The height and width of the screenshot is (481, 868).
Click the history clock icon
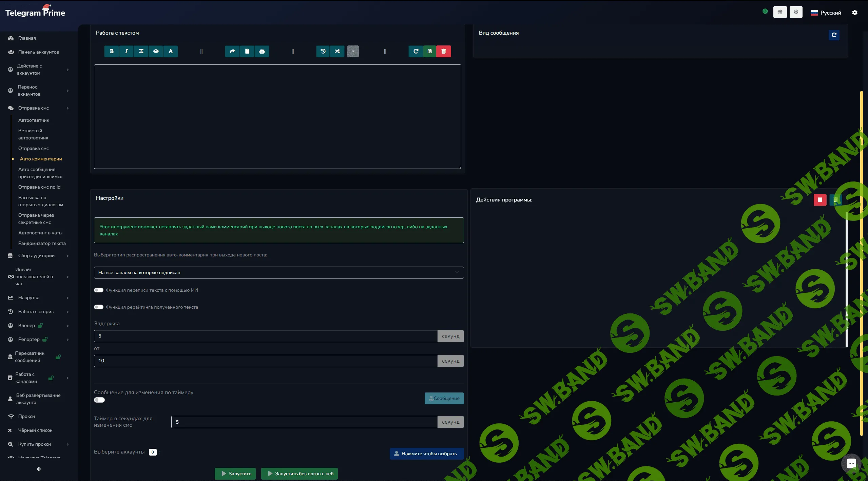tap(323, 51)
